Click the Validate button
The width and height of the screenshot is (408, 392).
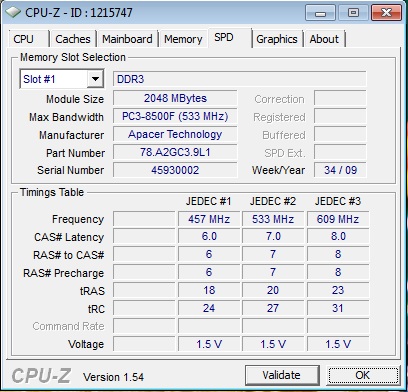[282, 375]
